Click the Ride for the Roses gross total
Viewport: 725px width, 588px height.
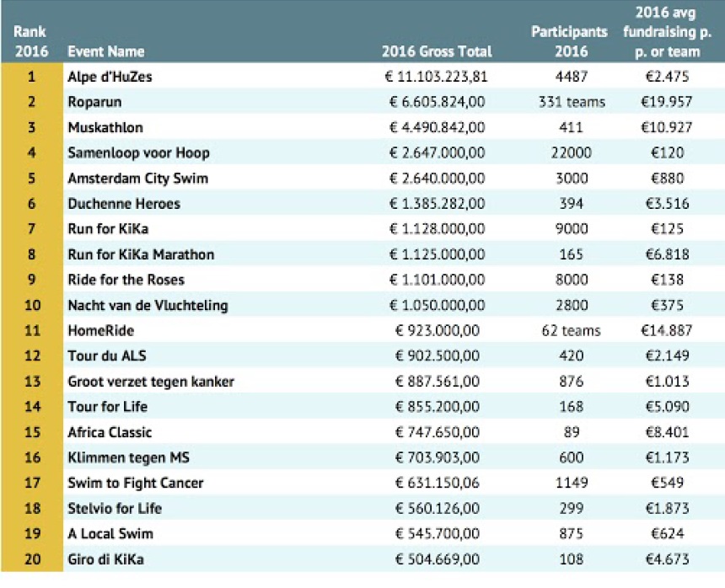coord(437,280)
